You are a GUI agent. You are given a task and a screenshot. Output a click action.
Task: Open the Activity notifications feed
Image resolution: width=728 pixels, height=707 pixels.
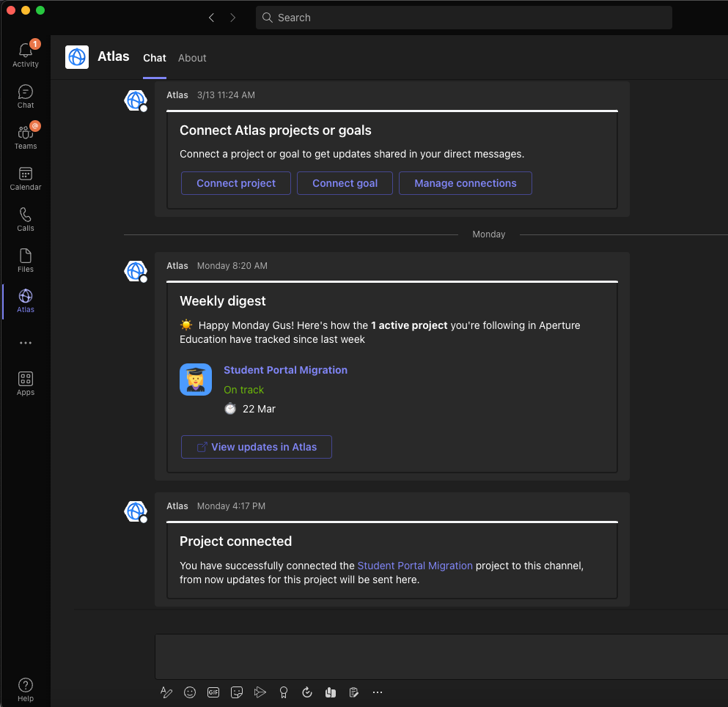tap(26, 55)
